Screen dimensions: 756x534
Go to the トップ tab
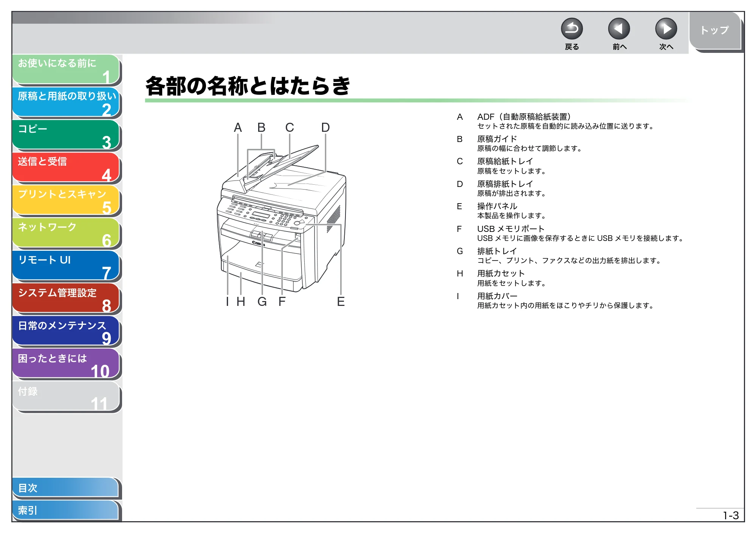(x=715, y=31)
